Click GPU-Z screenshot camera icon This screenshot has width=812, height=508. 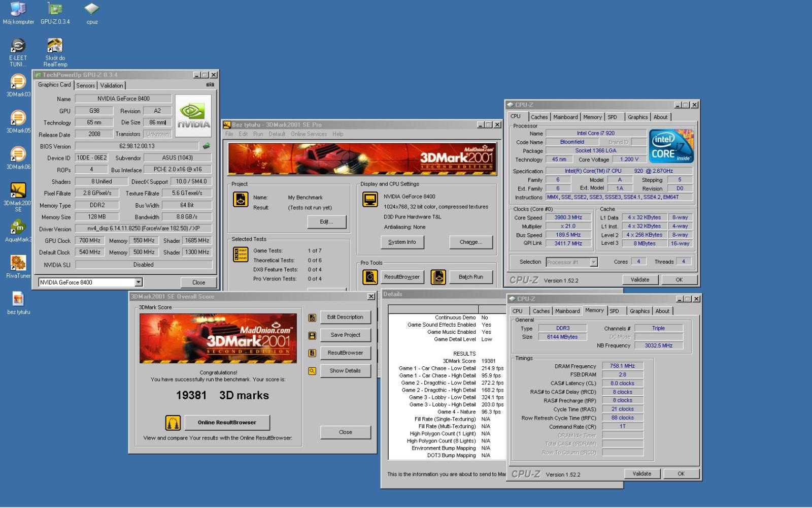click(x=210, y=85)
